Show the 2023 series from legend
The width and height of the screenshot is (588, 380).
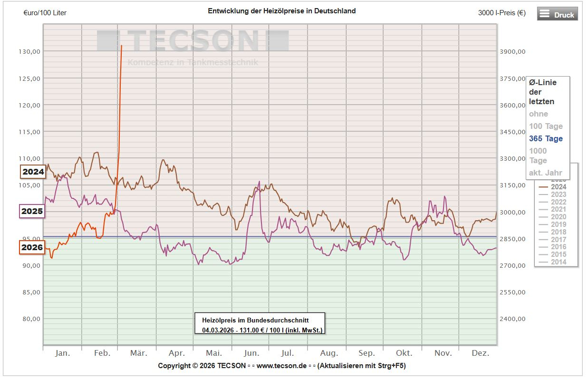(x=558, y=195)
